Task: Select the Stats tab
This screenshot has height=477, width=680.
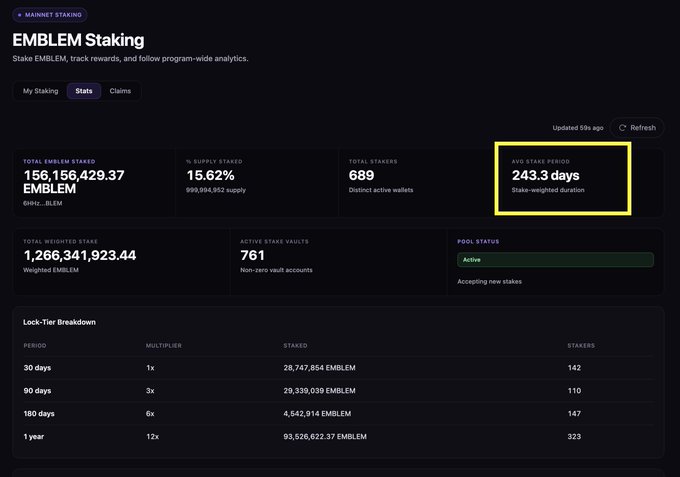Action: (x=84, y=91)
